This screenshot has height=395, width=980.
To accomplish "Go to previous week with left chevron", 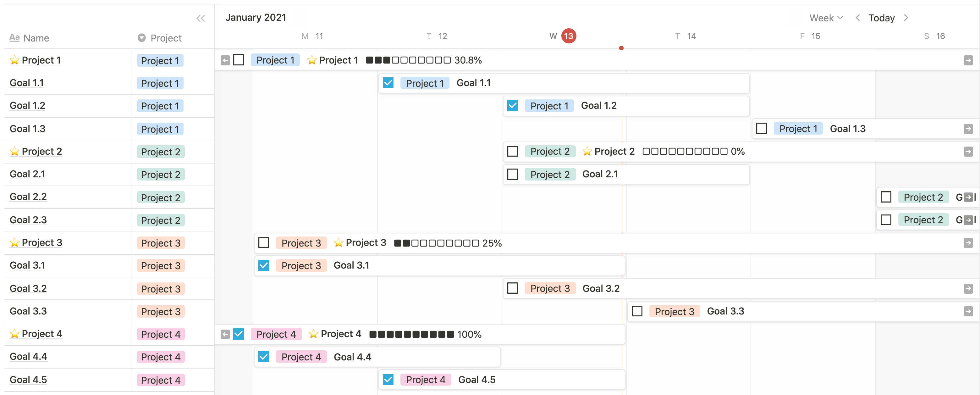I will [857, 18].
